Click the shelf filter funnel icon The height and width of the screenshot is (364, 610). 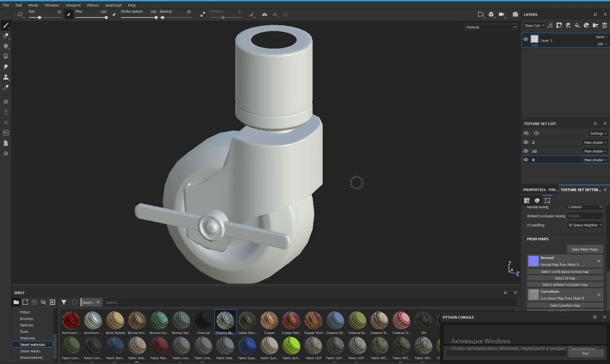pos(64,302)
